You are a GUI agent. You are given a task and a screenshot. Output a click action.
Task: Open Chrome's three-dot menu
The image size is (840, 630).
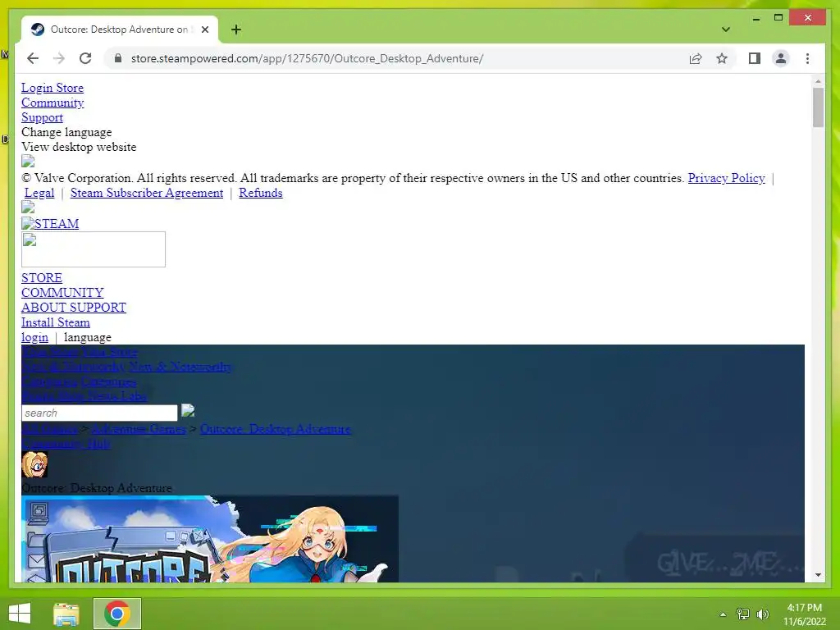(x=807, y=58)
